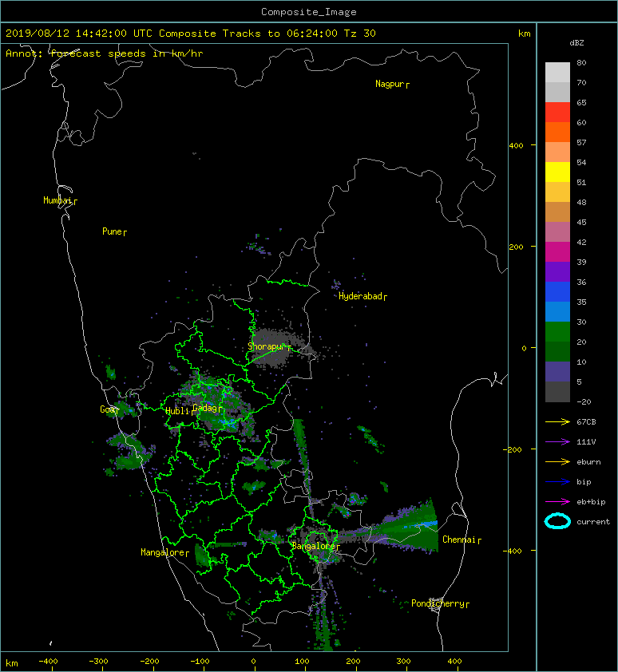This screenshot has height=672, width=618.
Task: Click the 2019/08/12 timestamp header text
Action: click(191, 34)
